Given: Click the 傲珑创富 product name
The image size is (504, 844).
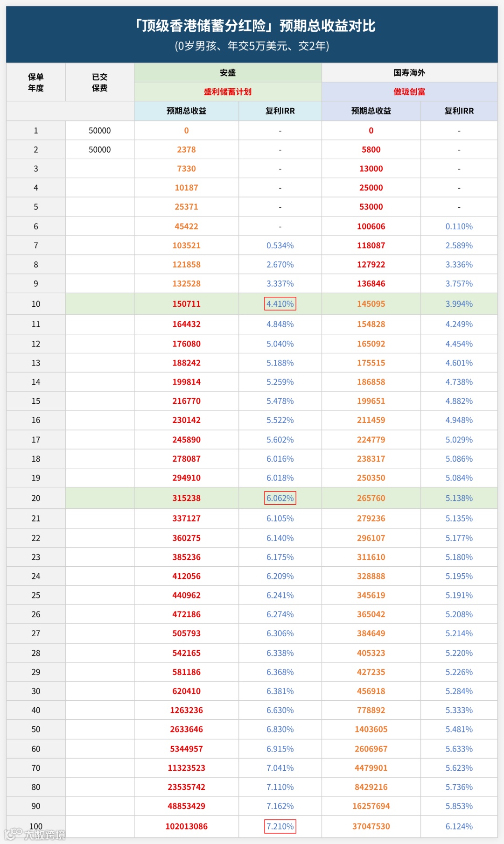Looking at the screenshot, I should (x=409, y=92).
